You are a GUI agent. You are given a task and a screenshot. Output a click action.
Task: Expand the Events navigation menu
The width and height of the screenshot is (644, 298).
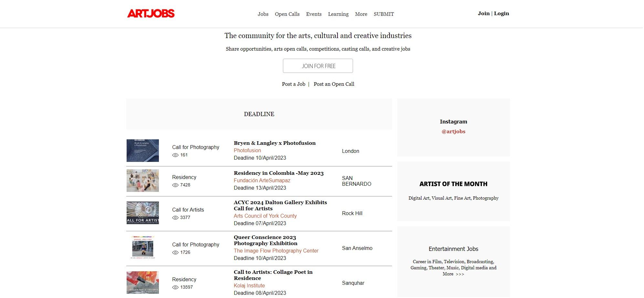314,14
